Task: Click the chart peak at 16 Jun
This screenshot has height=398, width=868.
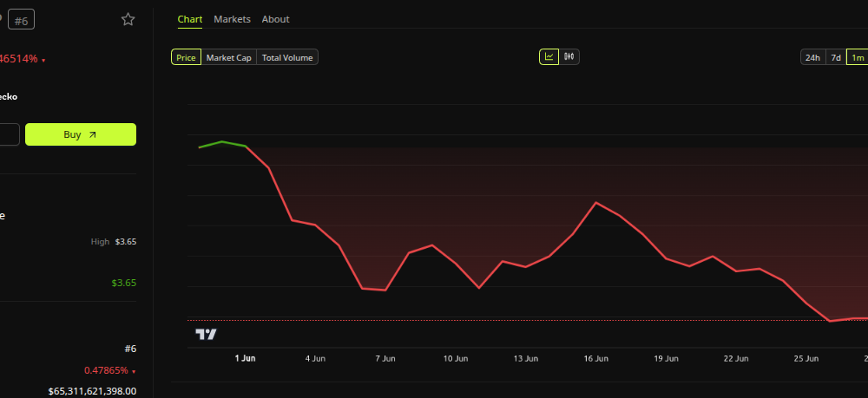Action: [596, 202]
